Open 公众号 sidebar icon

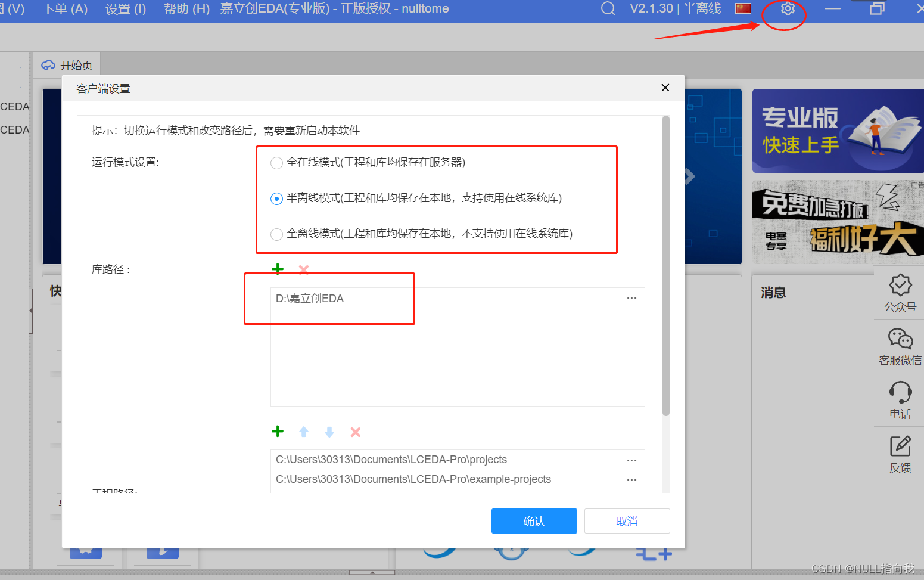coord(900,293)
